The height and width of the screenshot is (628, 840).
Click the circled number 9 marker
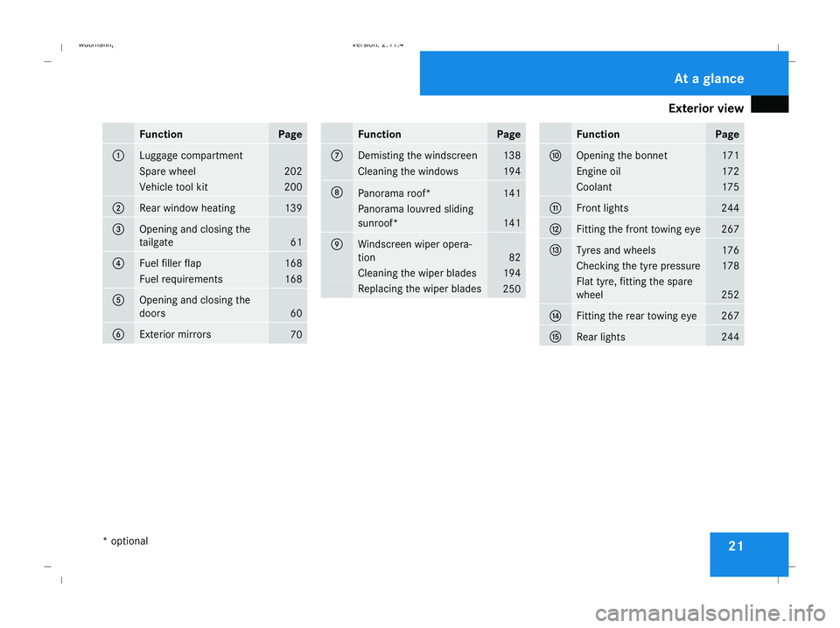pyautogui.click(x=337, y=245)
